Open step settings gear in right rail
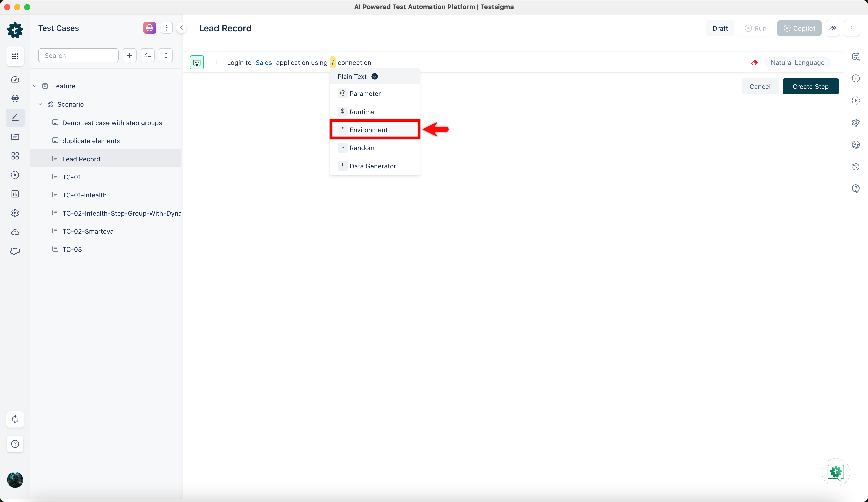Screen dimensions: 868x502 856,122
